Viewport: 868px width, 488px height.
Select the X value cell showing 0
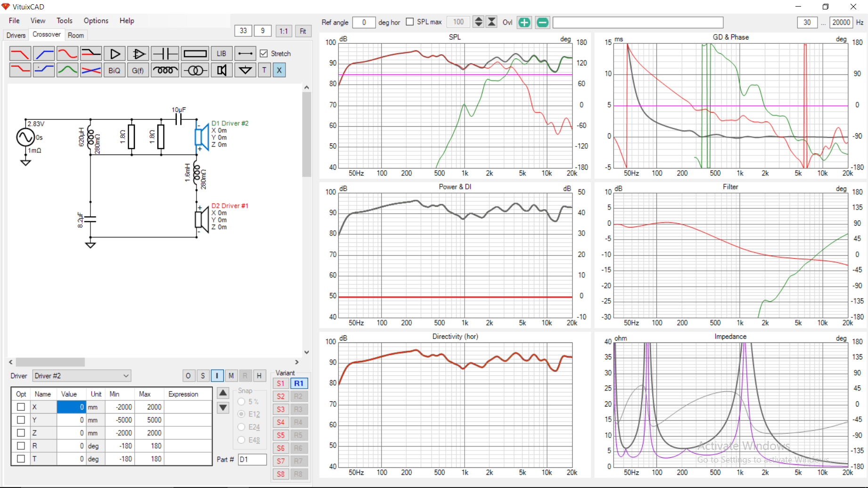(x=71, y=407)
